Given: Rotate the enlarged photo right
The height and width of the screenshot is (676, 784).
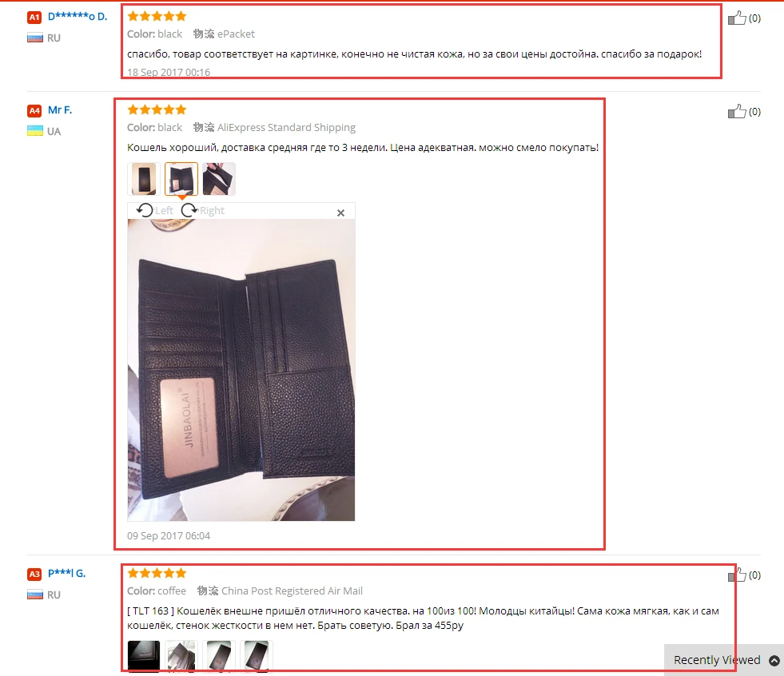Looking at the screenshot, I should click(x=202, y=210).
